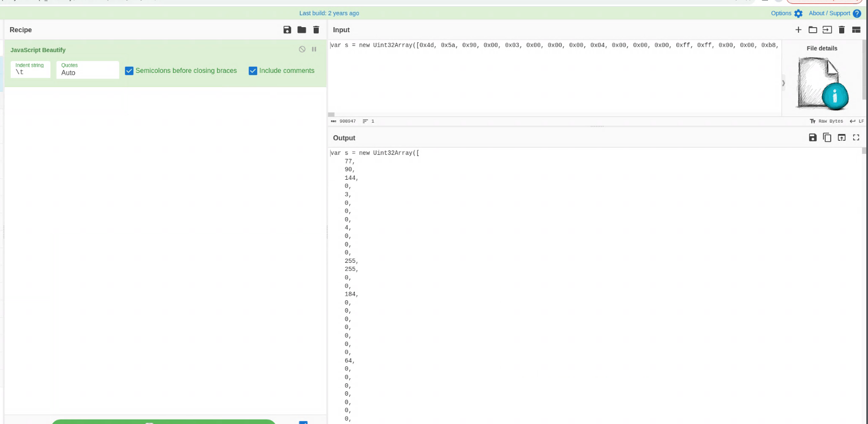Open About / Support
Screen dimensions: 868x424
pos(835,13)
